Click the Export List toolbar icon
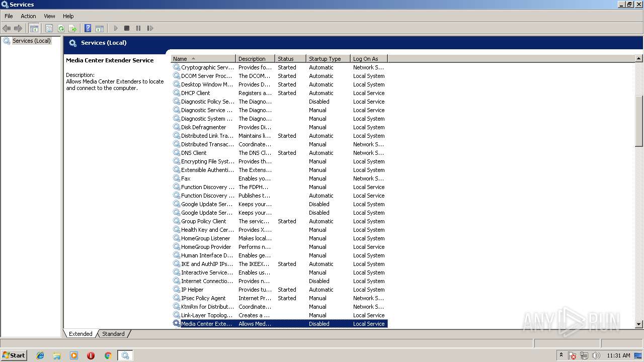The image size is (644, 362). tap(72, 29)
